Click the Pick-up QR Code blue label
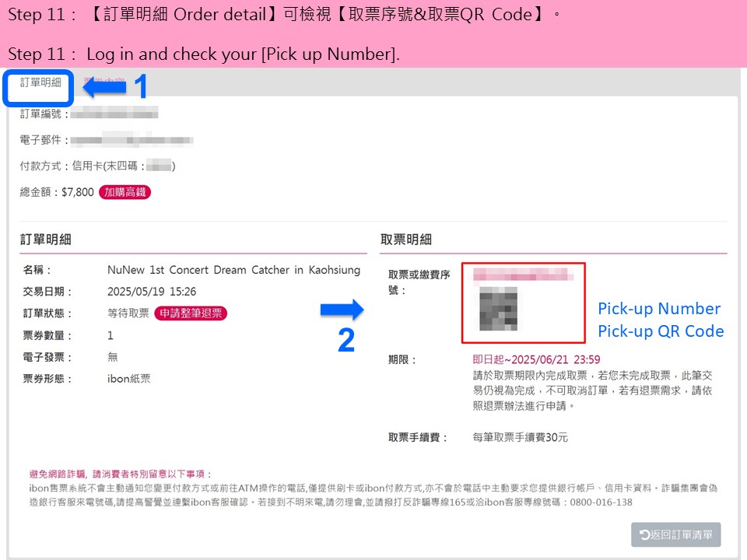The width and height of the screenshot is (747, 560). click(661, 331)
